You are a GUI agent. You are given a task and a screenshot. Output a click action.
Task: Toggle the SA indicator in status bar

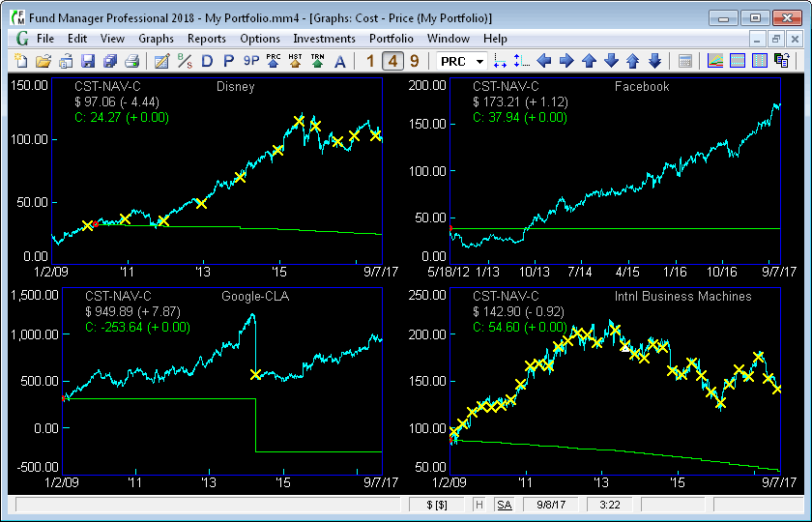[505, 505]
